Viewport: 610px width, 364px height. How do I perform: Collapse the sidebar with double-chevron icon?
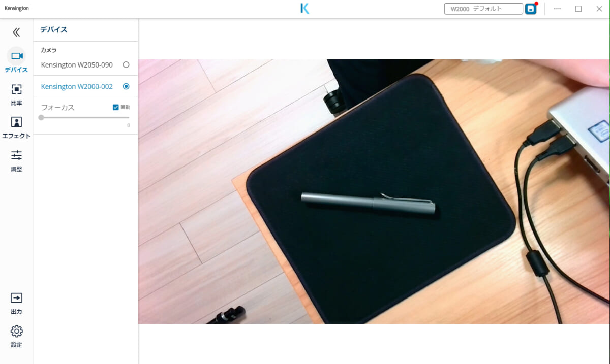tap(16, 32)
